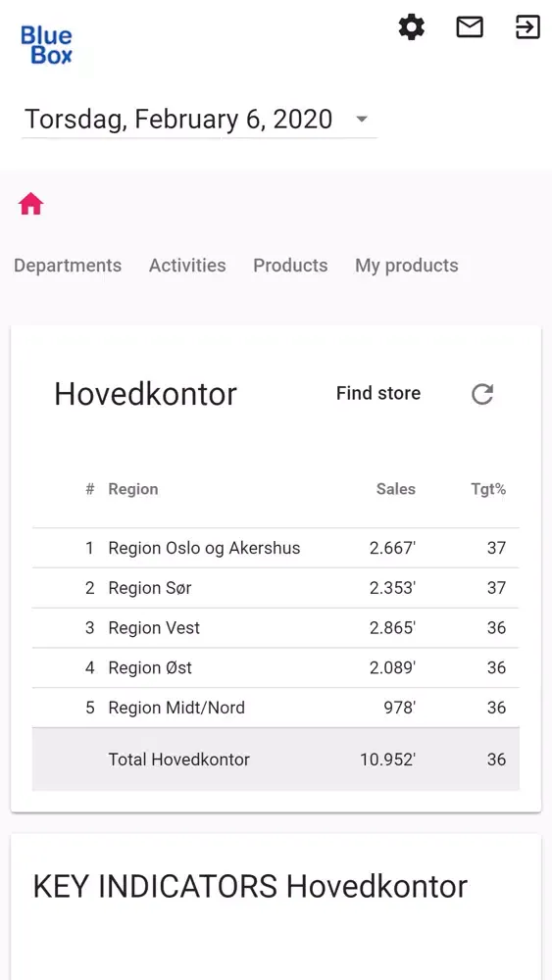Open the Region Sør row

click(x=276, y=588)
